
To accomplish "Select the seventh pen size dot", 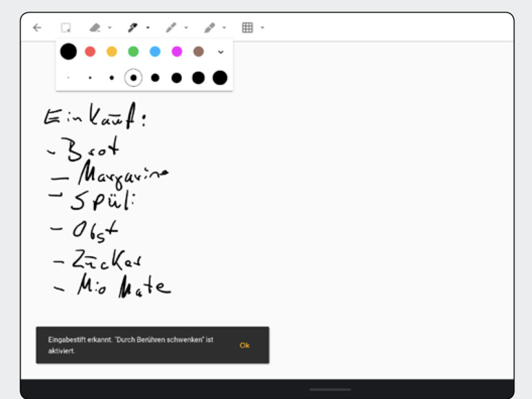I will [198, 78].
